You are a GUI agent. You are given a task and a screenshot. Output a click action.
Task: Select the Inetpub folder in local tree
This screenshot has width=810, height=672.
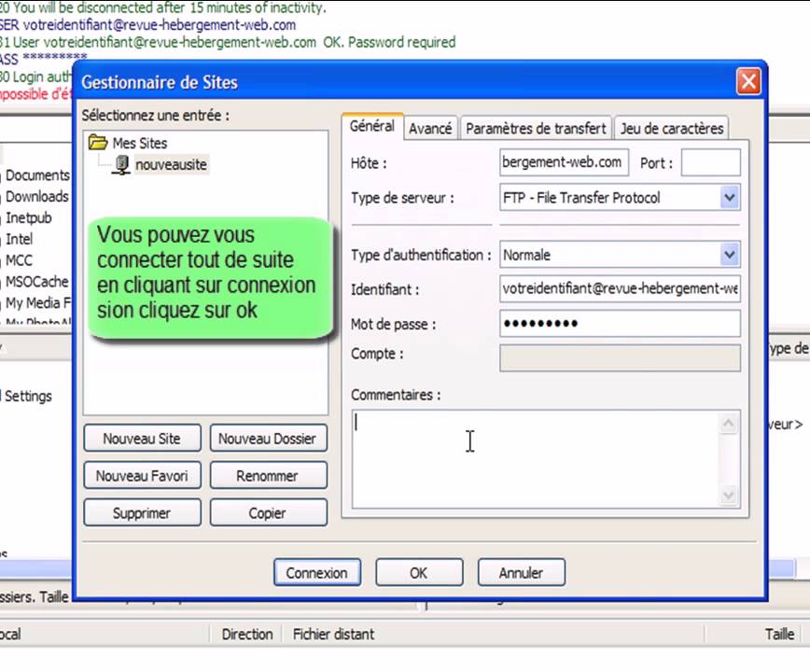point(28,217)
